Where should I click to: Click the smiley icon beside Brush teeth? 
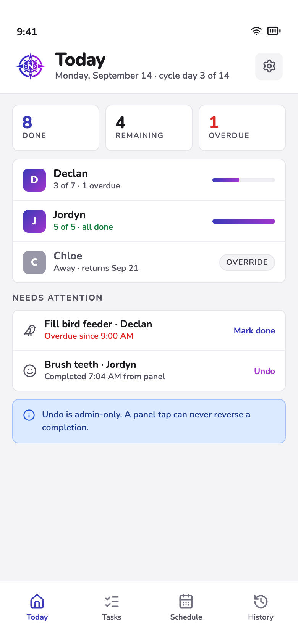pyautogui.click(x=30, y=371)
